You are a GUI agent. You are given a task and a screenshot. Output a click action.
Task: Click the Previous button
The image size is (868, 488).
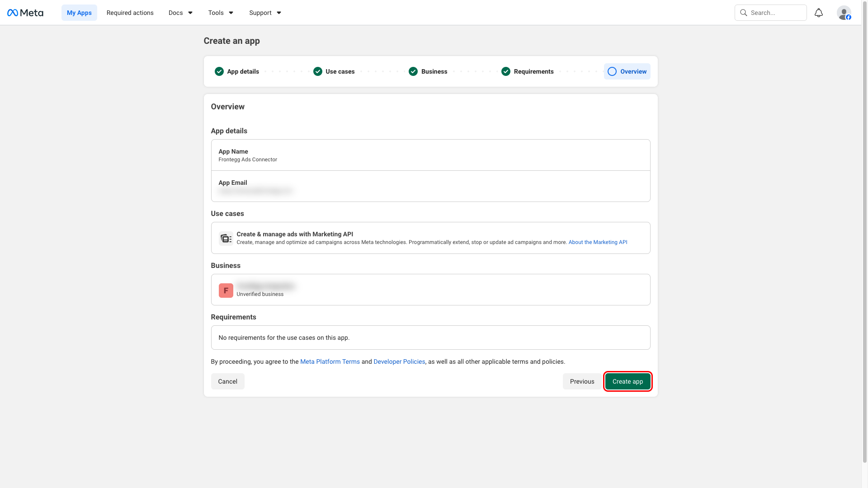coord(582,381)
